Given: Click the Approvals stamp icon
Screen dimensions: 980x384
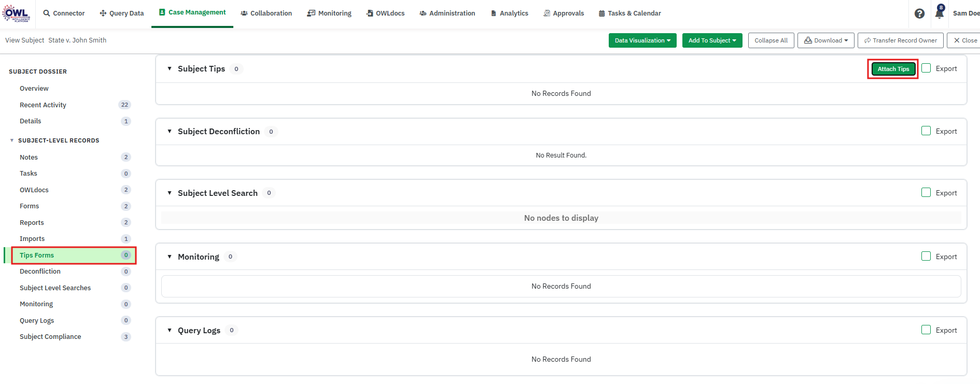Looking at the screenshot, I should coord(547,13).
